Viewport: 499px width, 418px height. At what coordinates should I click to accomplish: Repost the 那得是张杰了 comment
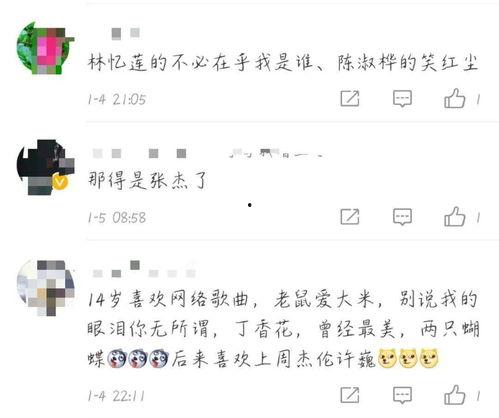click(x=350, y=217)
